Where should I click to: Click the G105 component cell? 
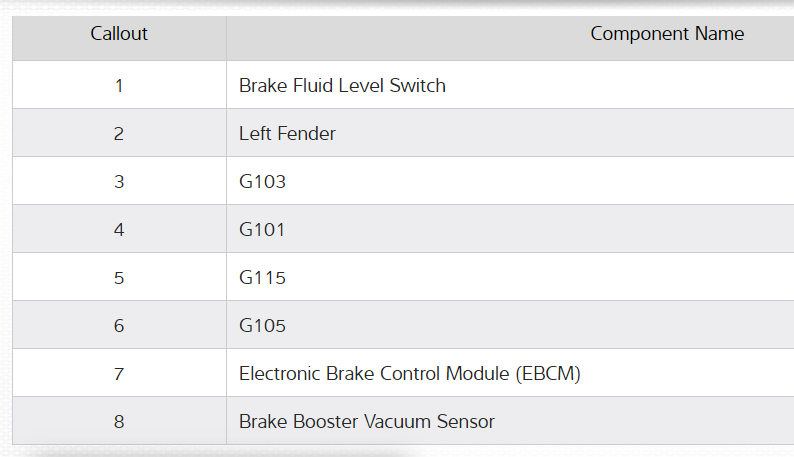coord(262,326)
